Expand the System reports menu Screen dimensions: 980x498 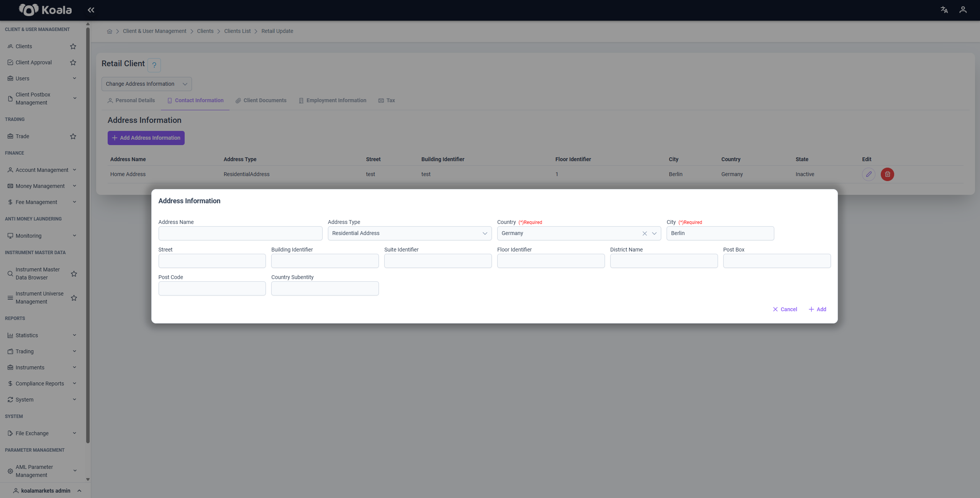pos(74,400)
